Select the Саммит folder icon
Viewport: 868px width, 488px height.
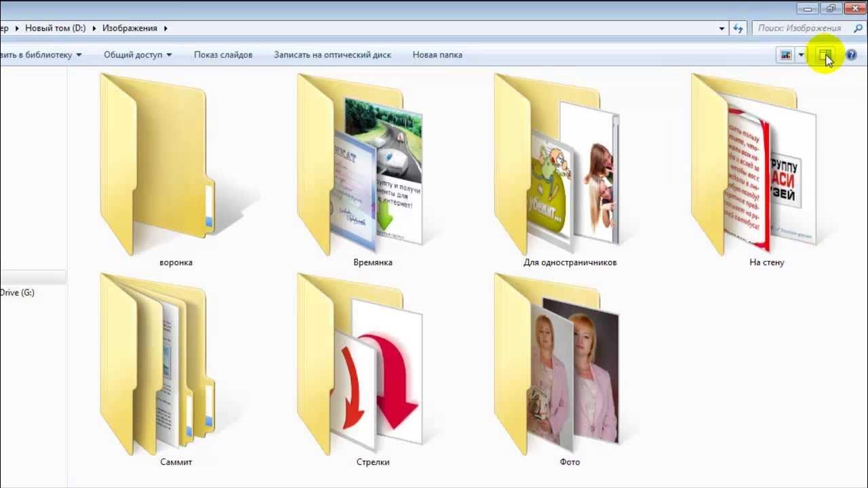pos(157,364)
